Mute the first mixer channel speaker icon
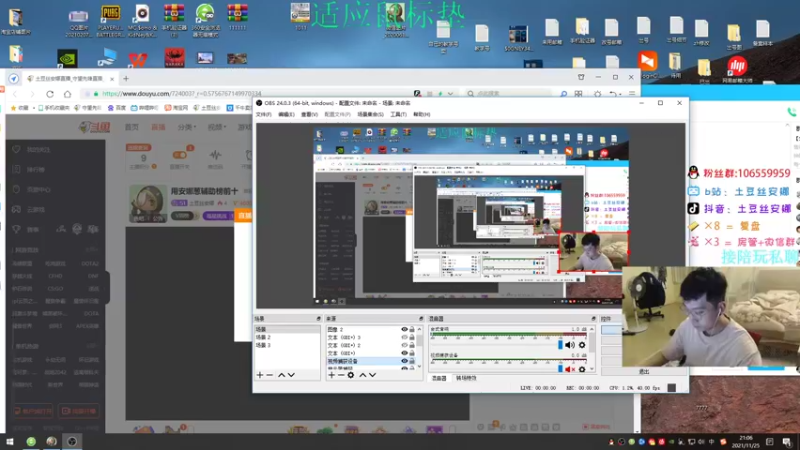This screenshot has width=800, height=450. pos(569,345)
